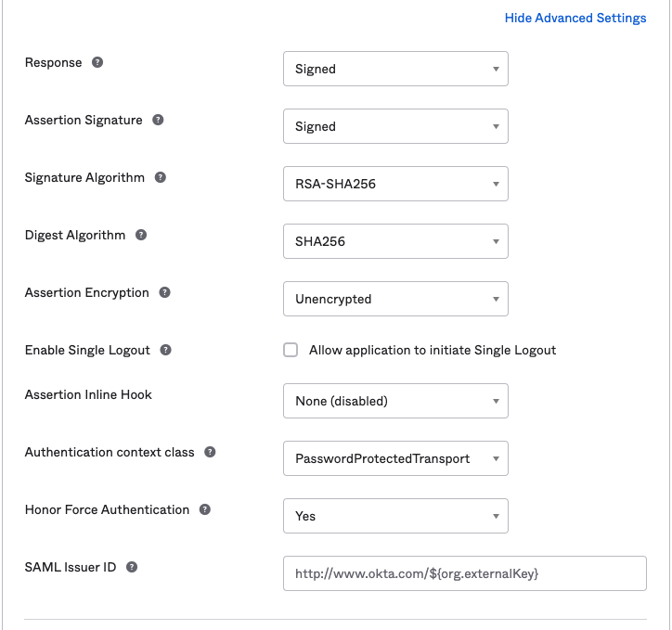
Task: Click Honor Force Authentication help icon
Action: 204,510
